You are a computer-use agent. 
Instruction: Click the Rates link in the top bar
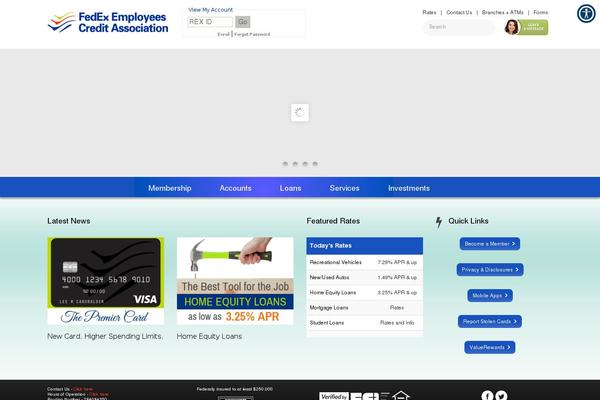[x=429, y=13]
